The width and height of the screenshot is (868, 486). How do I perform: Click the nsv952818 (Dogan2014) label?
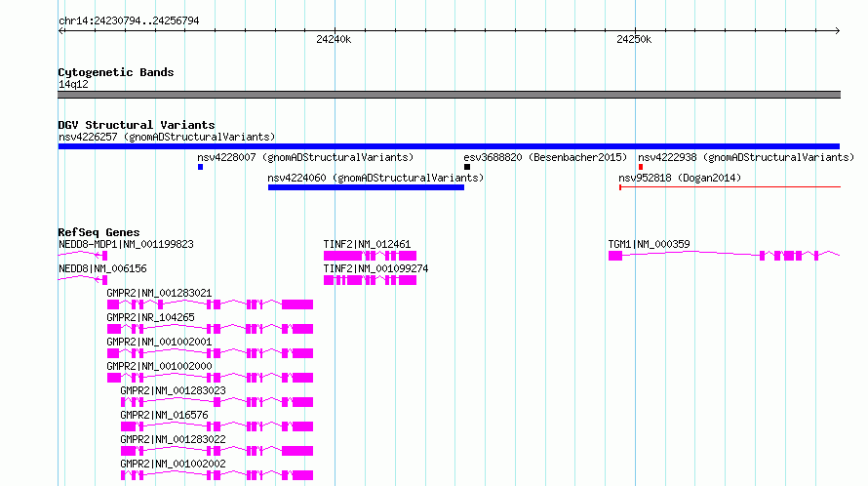click(x=680, y=178)
